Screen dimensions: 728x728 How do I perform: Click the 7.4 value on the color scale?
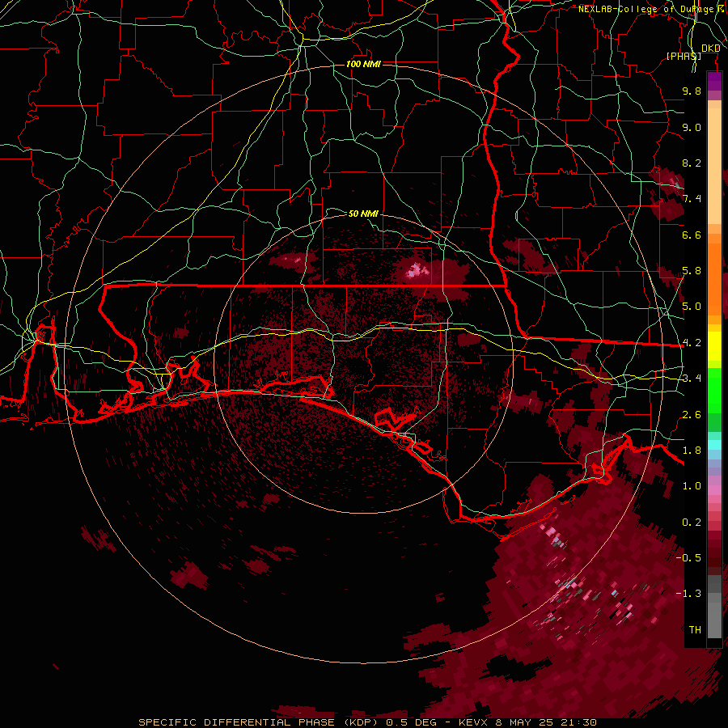(x=692, y=199)
